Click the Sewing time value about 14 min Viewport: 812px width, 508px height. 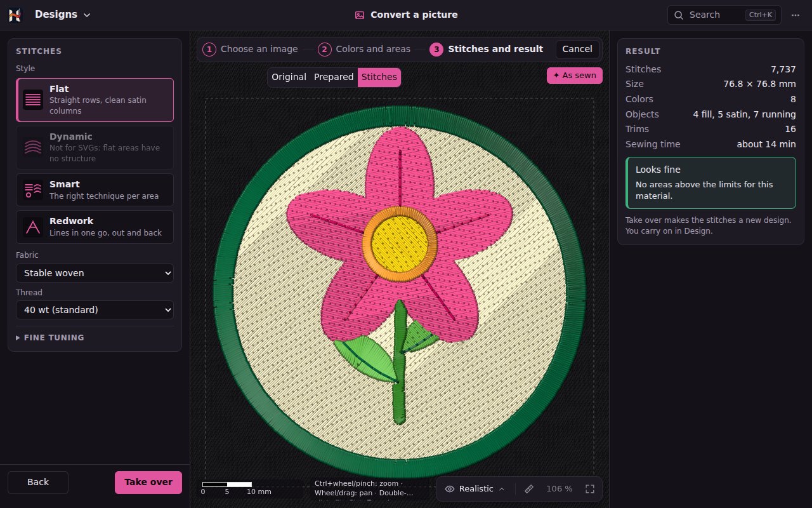pyautogui.click(x=766, y=144)
